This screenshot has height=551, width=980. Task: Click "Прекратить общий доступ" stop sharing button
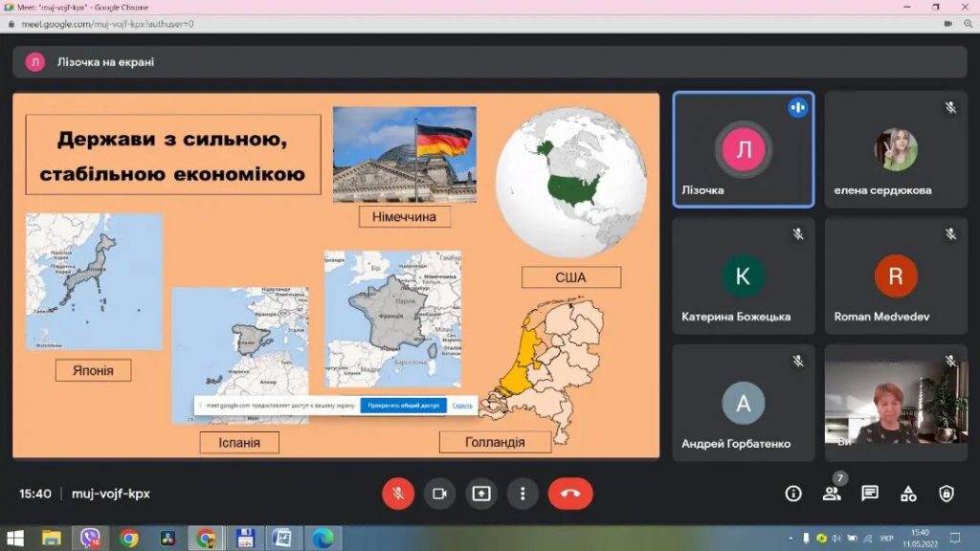tap(403, 406)
